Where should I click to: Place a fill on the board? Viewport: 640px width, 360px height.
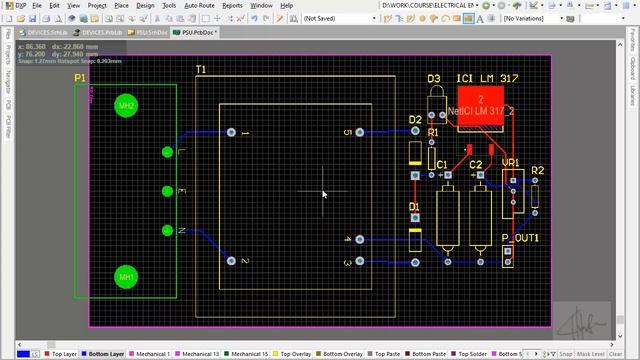tap(457, 18)
